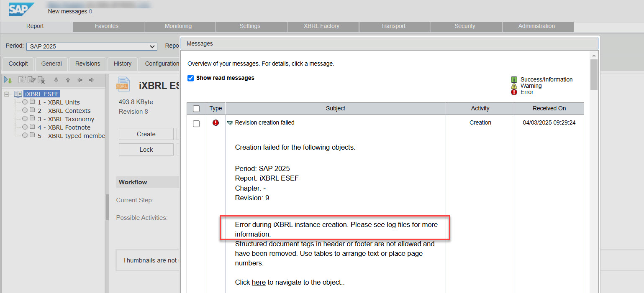This screenshot has height=293, width=644.
Task: Click the document icon of 3 - XBRL Taxonomy
Action: point(32,118)
